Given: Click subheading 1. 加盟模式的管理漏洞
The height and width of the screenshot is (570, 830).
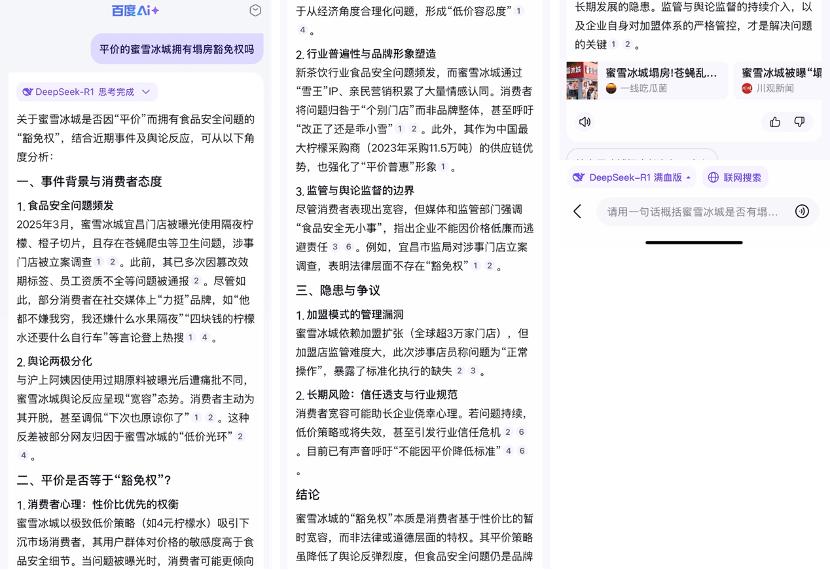Looking at the screenshot, I should click(x=349, y=314).
